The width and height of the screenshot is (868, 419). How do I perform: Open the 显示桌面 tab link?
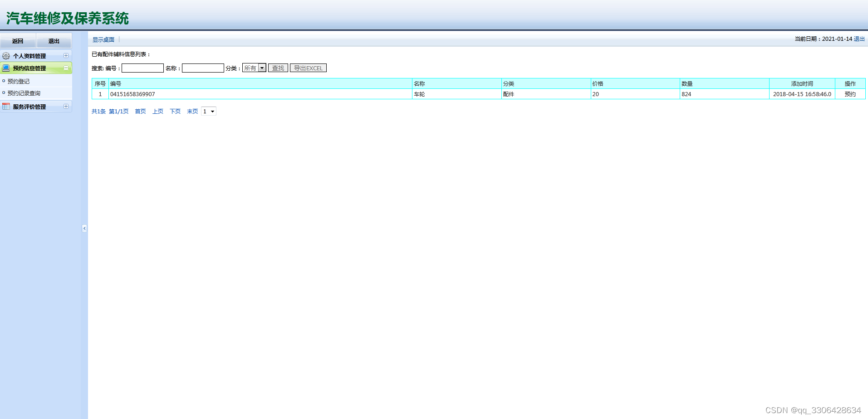[103, 39]
